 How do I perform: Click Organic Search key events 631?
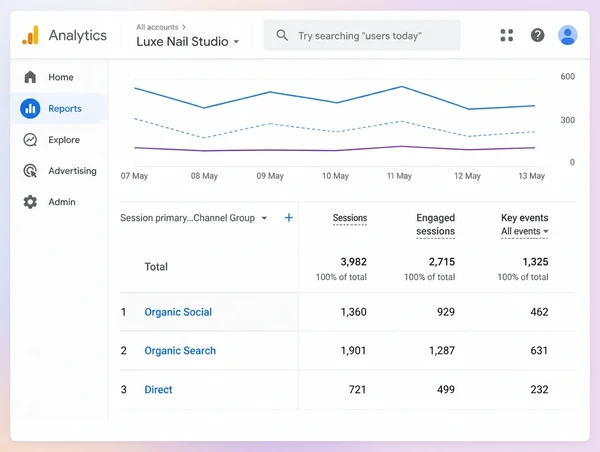pyautogui.click(x=539, y=351)
